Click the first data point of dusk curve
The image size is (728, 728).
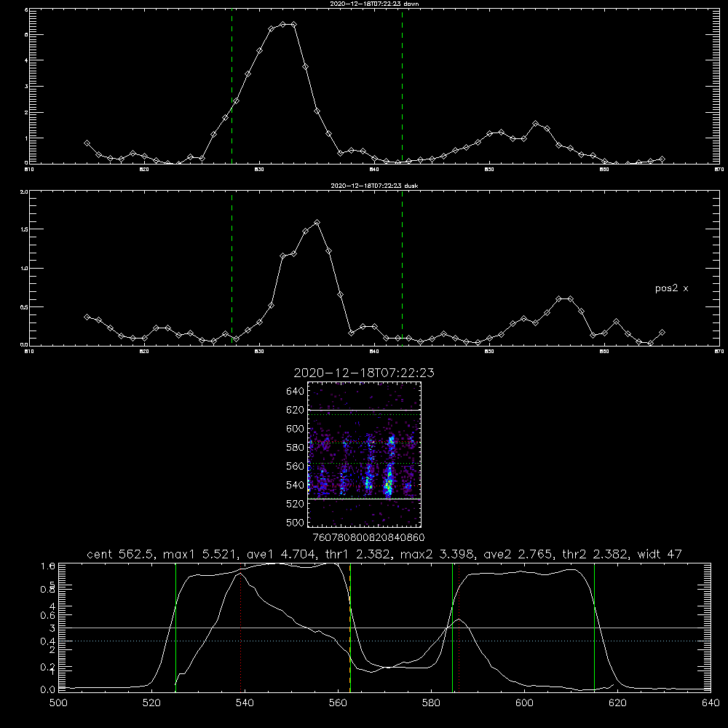tap(87, 317)
